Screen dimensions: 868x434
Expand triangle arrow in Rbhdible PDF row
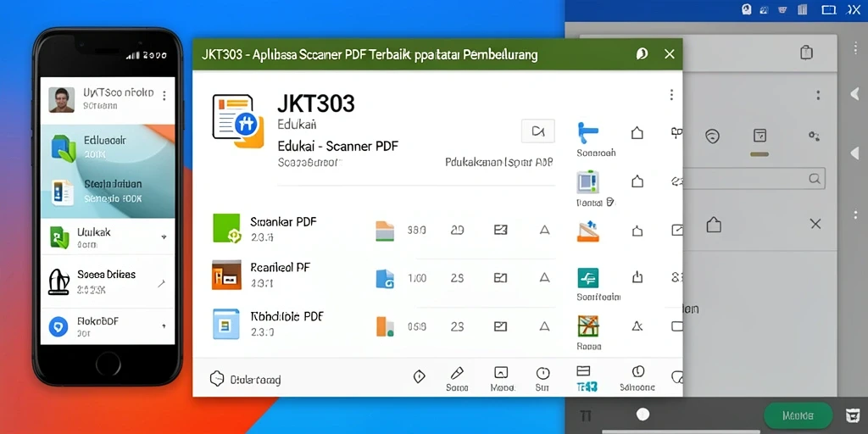545,326
